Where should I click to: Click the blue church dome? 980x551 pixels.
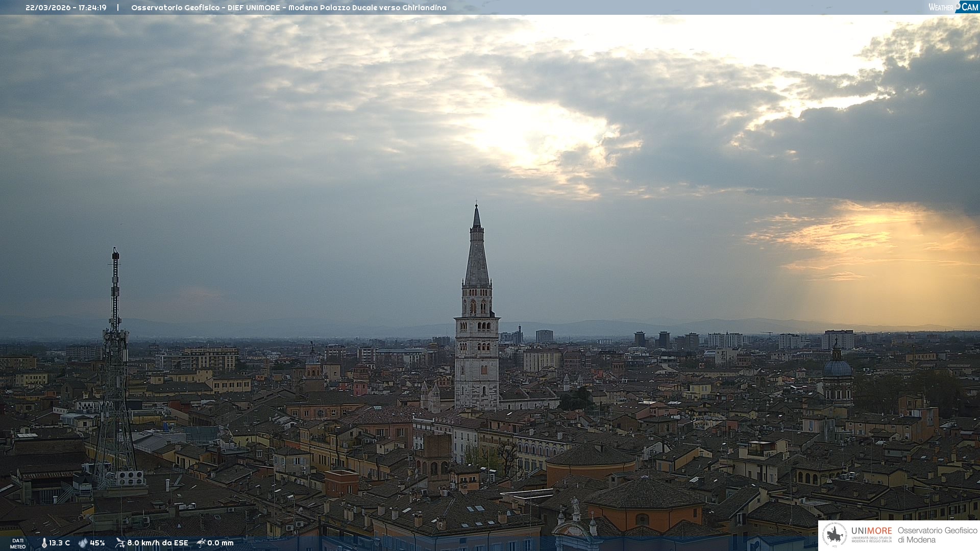coord(837,367)
